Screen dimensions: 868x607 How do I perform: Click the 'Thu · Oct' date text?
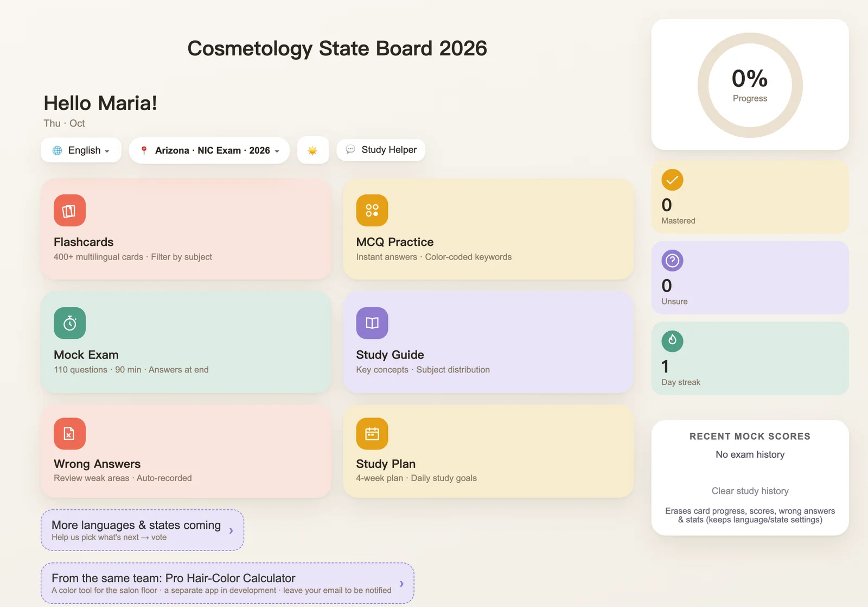64,123
